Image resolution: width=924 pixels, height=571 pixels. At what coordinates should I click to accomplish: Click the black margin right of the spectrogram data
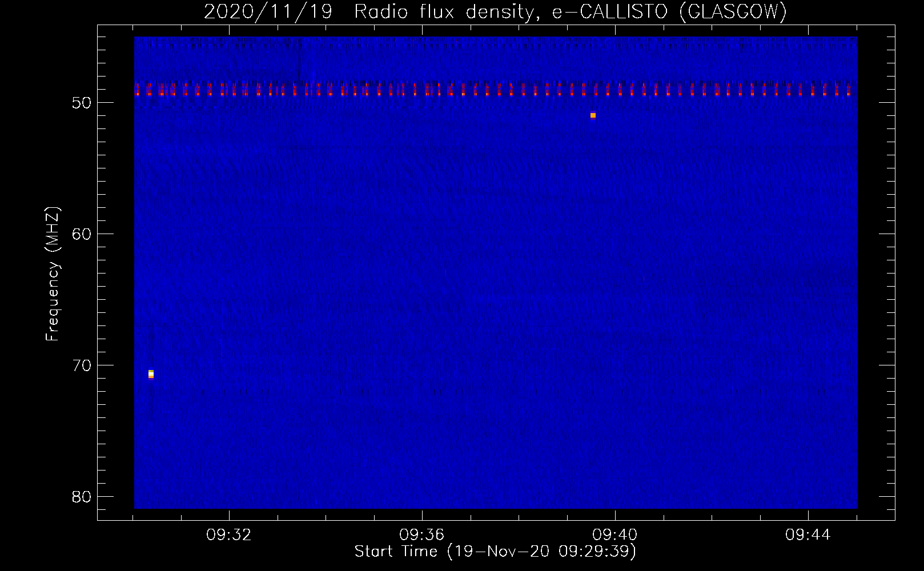(875, 274)
